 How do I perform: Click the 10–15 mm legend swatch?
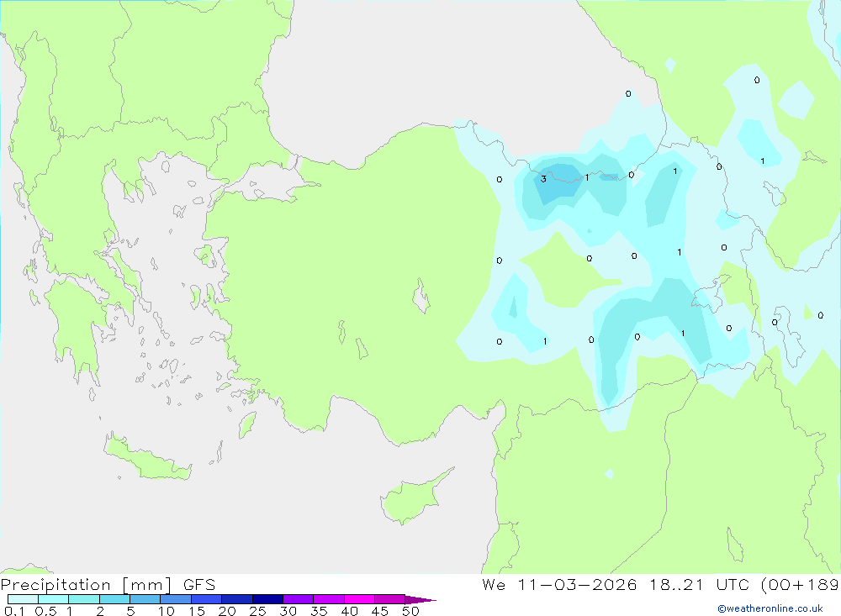pyautogui.click(x=176, y=599)
